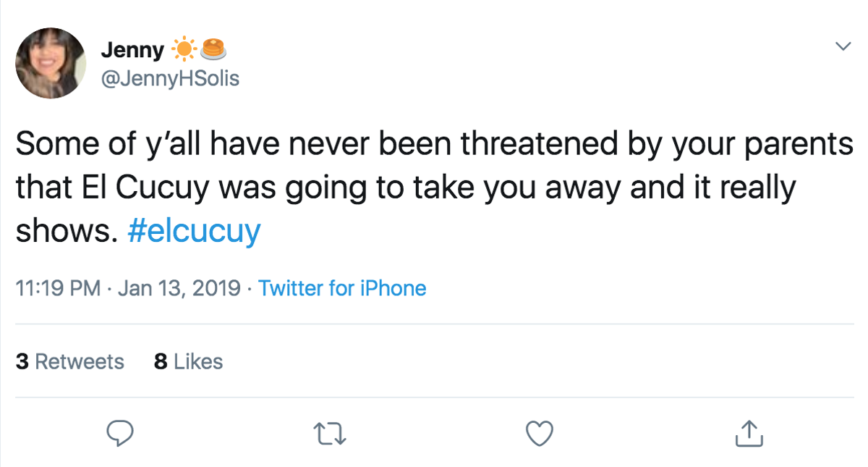The image size is (868, 467).
Task: Click the display name Jenny
Action: [132, 50]
